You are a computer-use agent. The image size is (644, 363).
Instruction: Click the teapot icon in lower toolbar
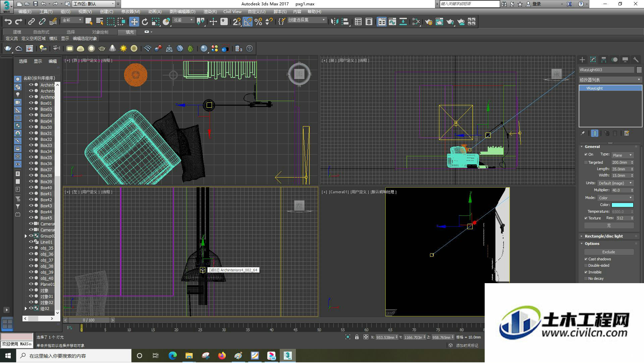8,49
